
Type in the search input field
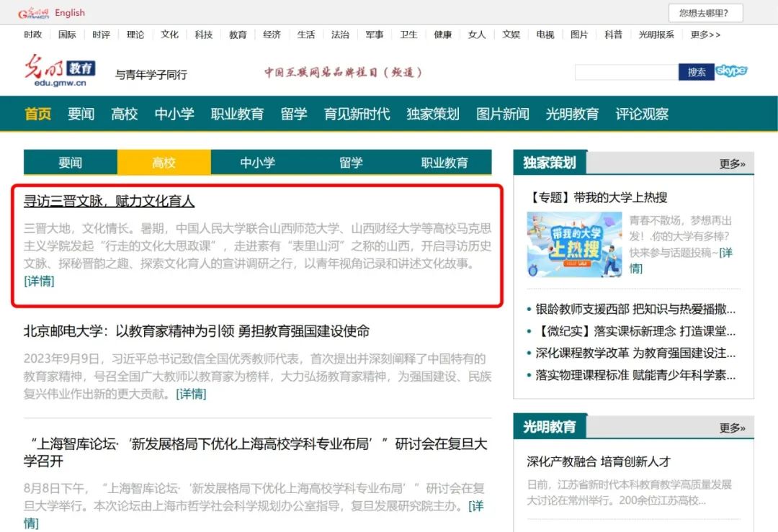point(625,72)
